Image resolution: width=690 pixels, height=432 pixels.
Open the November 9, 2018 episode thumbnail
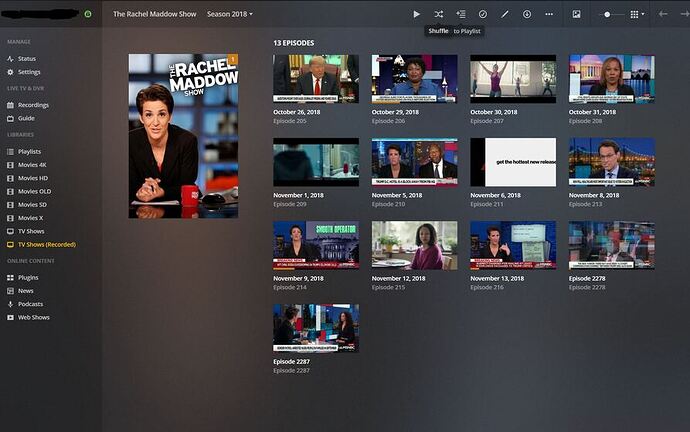316,245
